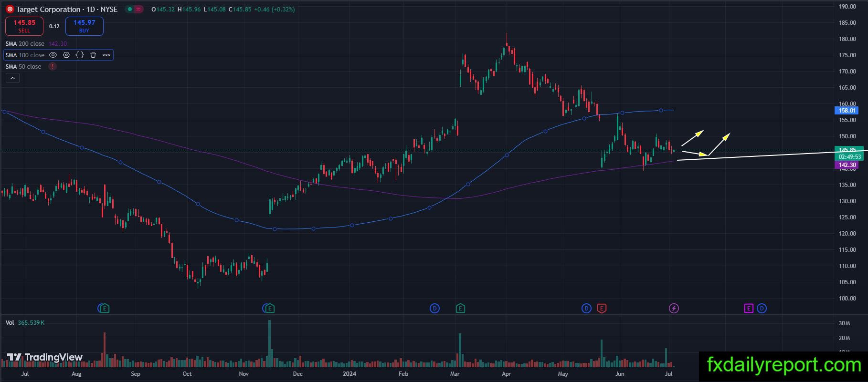Click the Apr label on the time axis
The image size is (868, 382).
point(507,374)
